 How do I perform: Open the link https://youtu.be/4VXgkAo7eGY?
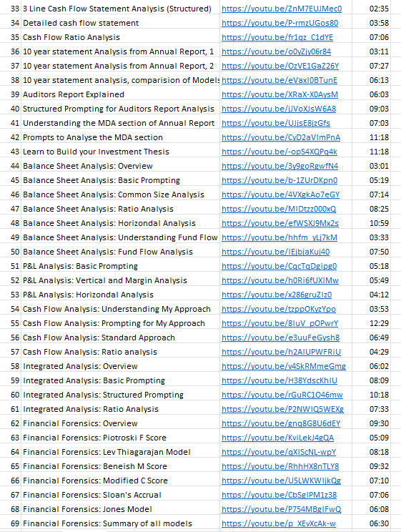[281, 194]
